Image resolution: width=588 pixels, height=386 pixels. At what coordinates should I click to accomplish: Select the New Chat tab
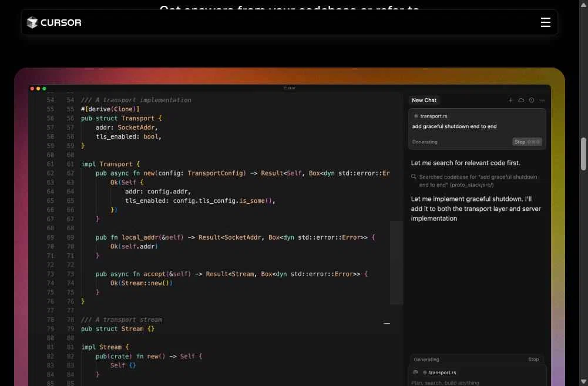click(x=424, y=100)
